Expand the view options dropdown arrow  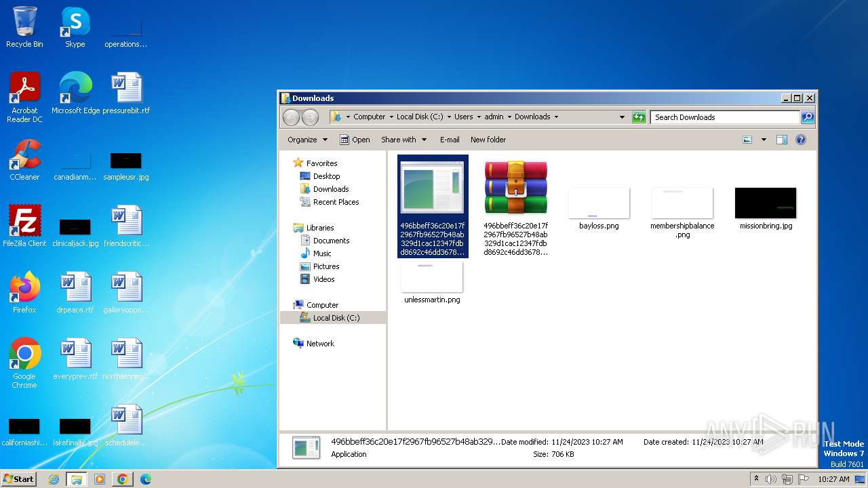coord(764,140)
